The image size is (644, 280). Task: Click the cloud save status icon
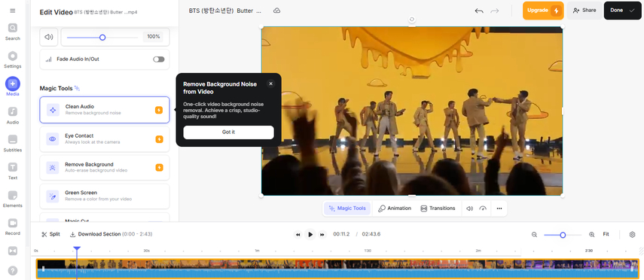(x=277, y=11)
